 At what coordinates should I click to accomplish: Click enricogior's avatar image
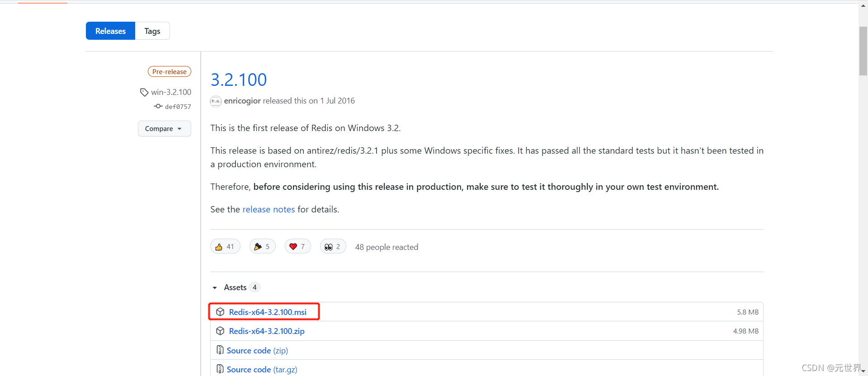click(216, 101)
